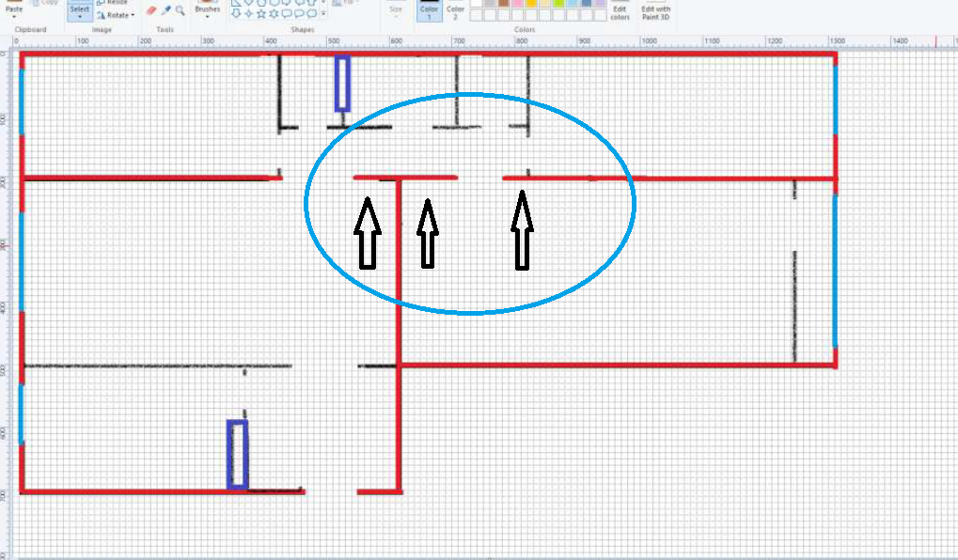Pick the Color picker eyedropper tool
958x560 pixels.
click(165, 11)
